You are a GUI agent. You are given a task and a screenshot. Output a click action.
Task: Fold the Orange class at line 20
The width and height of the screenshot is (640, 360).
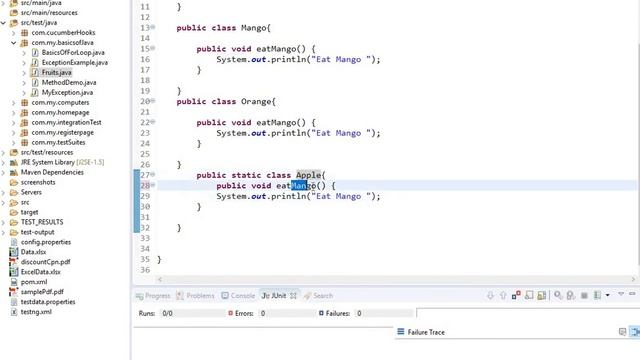click(x=153, y=100)
